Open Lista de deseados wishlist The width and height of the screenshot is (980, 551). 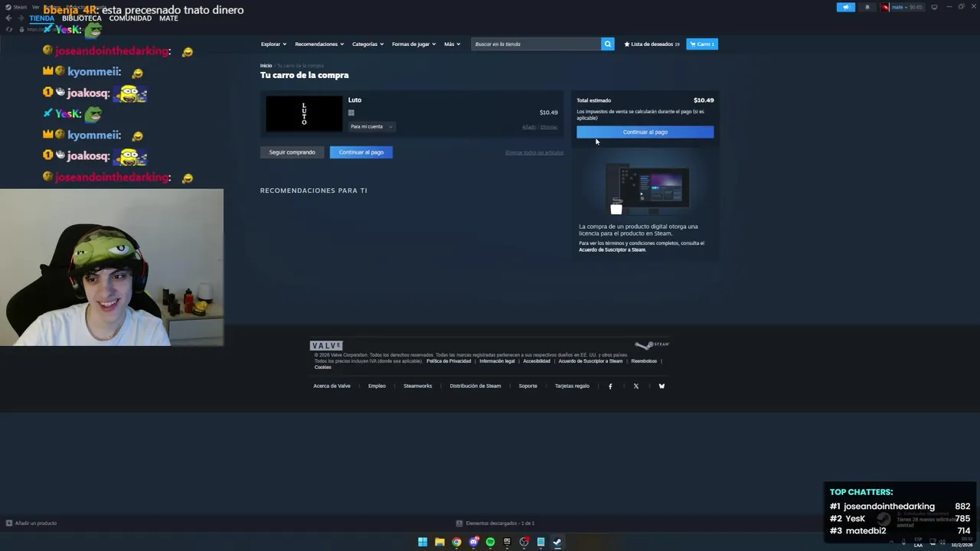click(652, 44)
